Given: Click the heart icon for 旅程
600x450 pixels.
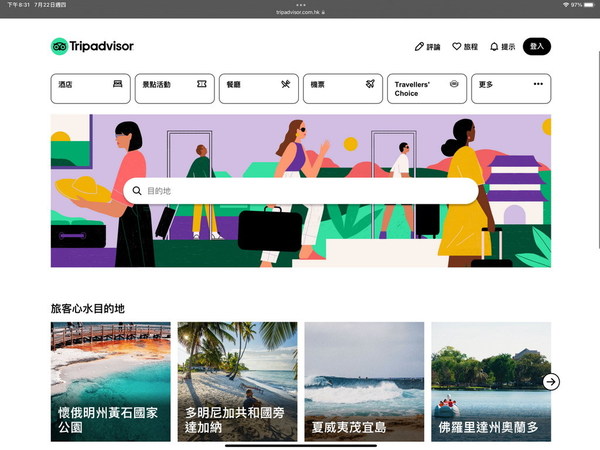Looking at the screenshot, I should tap(457, 46).
